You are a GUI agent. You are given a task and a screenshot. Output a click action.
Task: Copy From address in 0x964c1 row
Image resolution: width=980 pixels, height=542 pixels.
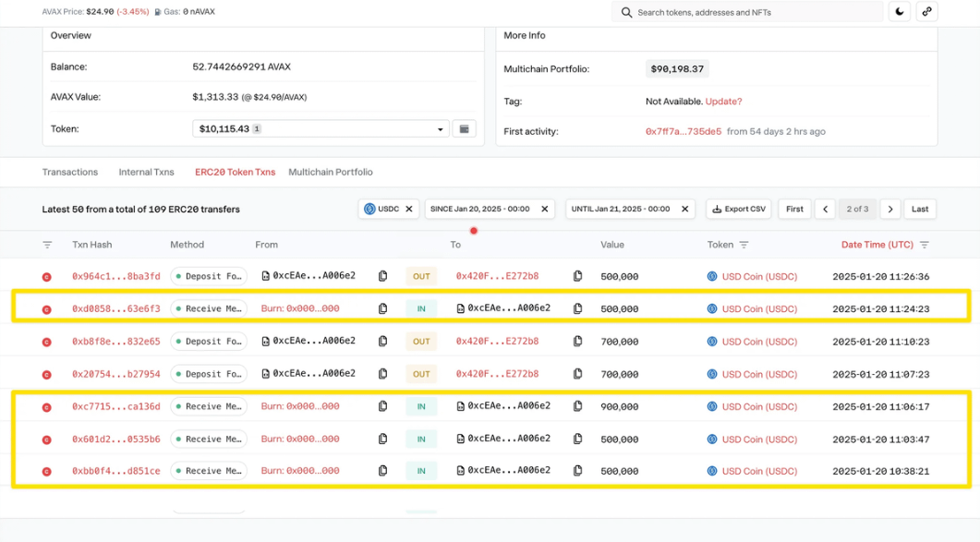382,276
